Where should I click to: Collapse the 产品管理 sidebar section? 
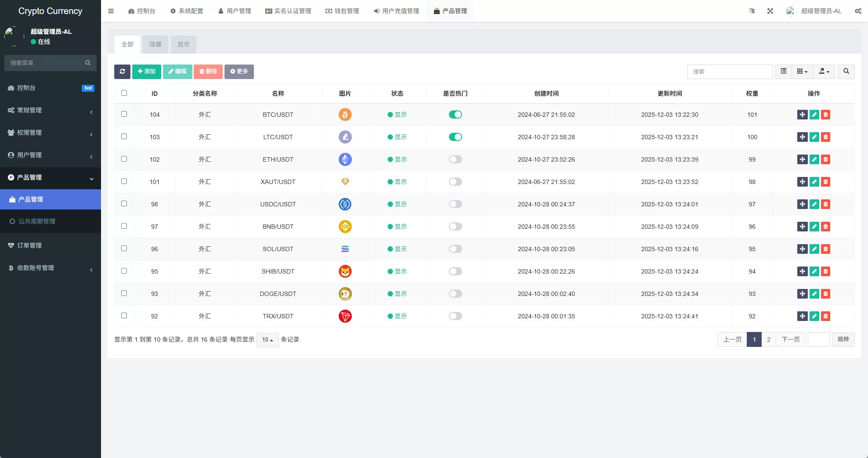click(51, 177)
